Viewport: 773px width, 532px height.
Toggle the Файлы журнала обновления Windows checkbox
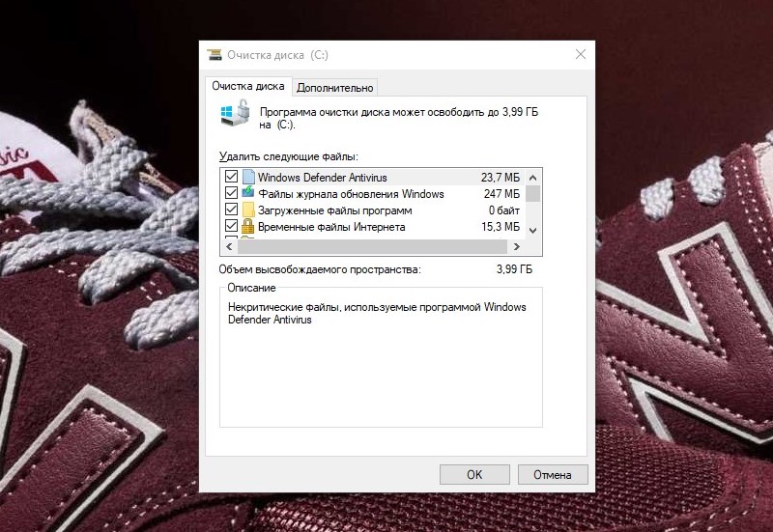point(231,193)
